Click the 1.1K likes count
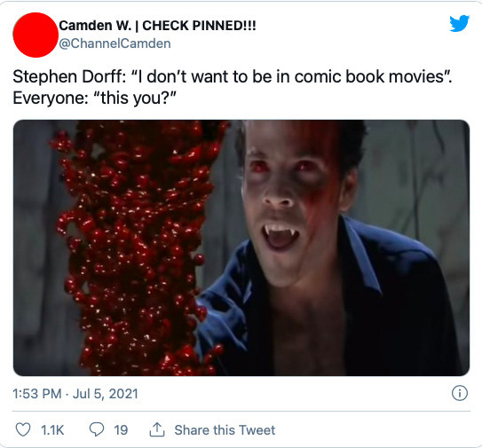 pos(52,430)
